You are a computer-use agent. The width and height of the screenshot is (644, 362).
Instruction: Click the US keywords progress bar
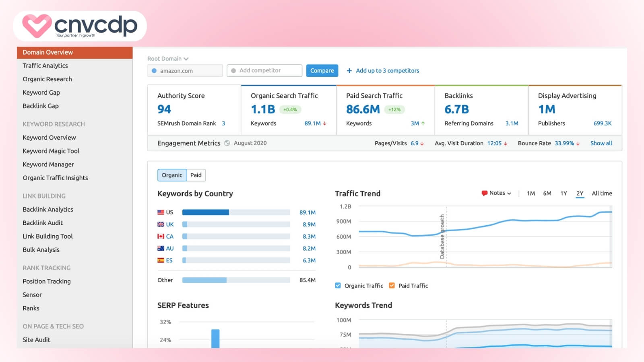click(236, 212)
